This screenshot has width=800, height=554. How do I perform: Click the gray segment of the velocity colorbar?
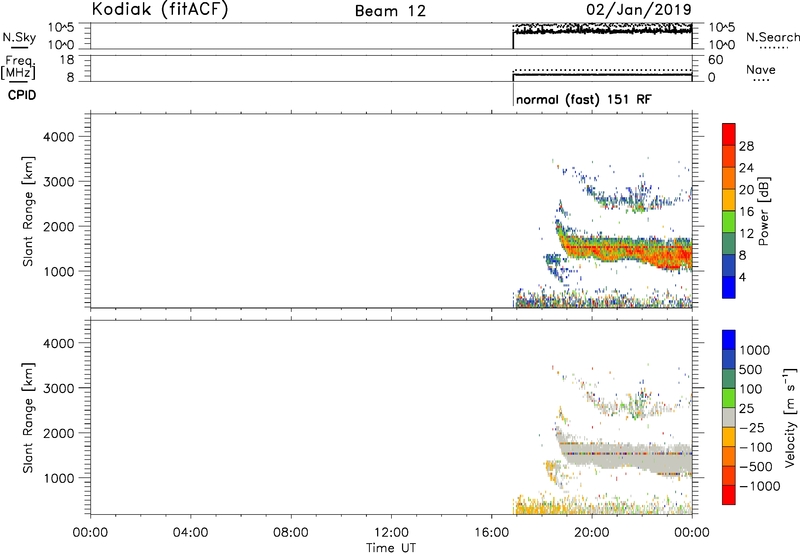(x=729, y=418)
